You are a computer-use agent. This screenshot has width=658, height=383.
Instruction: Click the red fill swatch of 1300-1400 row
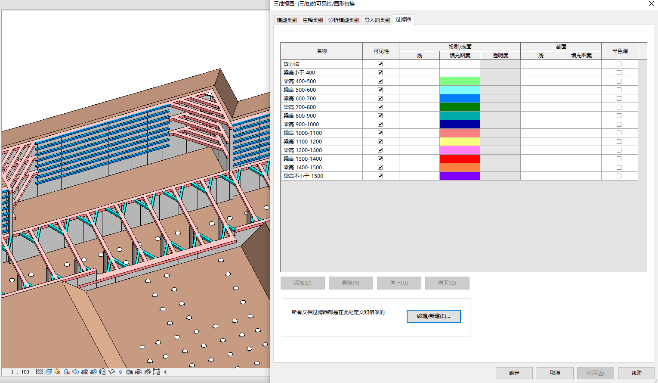[x=460, y=159]
